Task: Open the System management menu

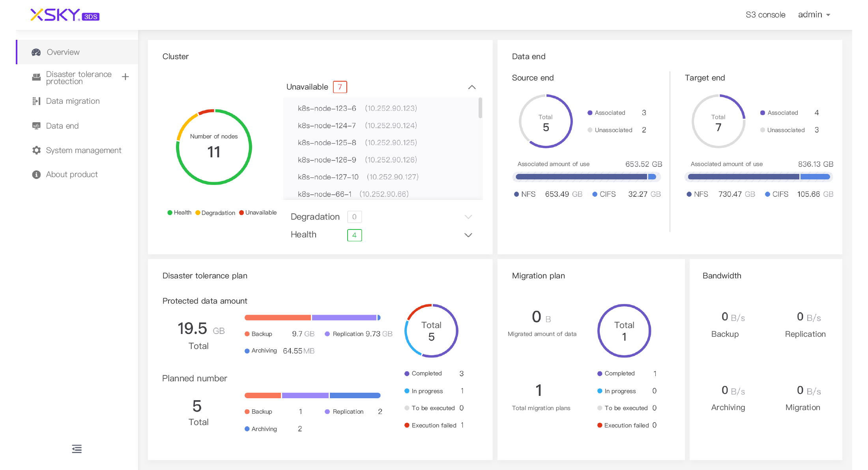Action: click(x=84, y=150)
